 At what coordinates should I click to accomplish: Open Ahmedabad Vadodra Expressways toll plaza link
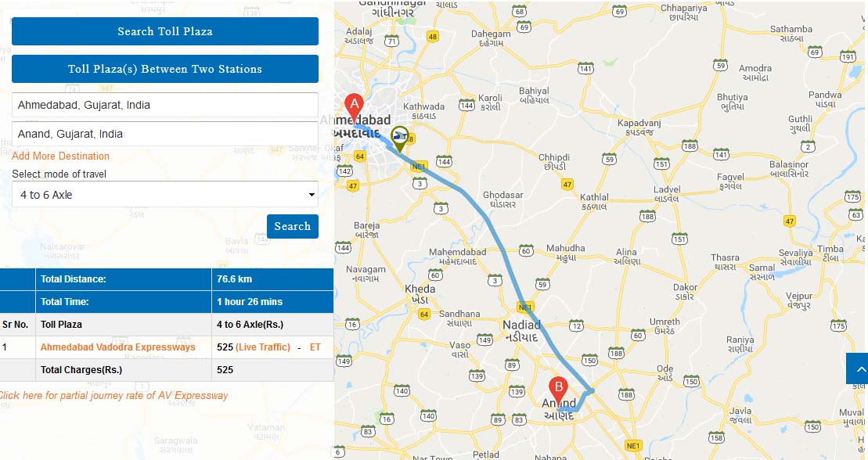click(118, 347)
